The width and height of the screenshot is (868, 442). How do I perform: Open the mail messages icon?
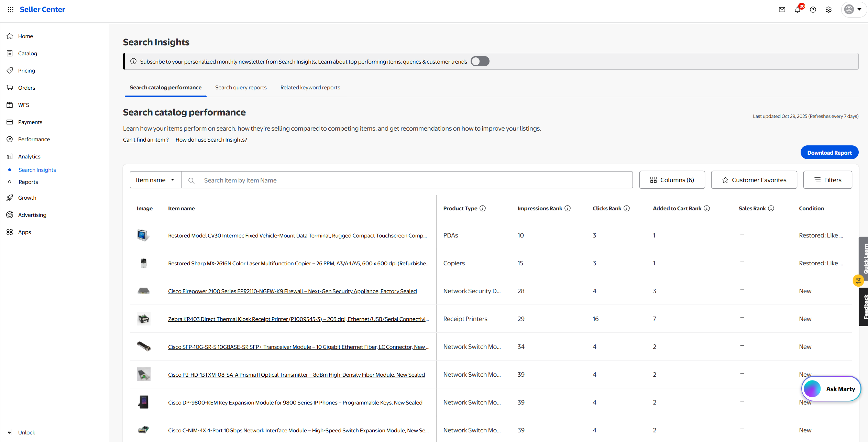coord(782,10)
